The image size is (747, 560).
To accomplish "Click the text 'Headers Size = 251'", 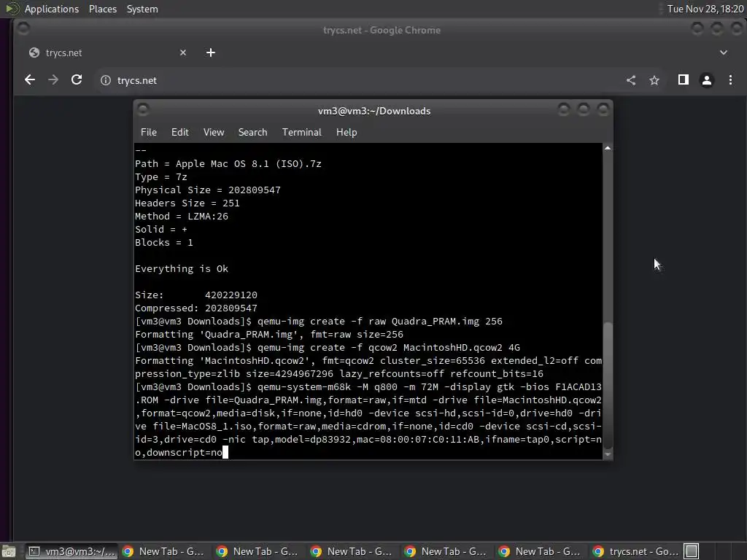I will pos(187,203).
